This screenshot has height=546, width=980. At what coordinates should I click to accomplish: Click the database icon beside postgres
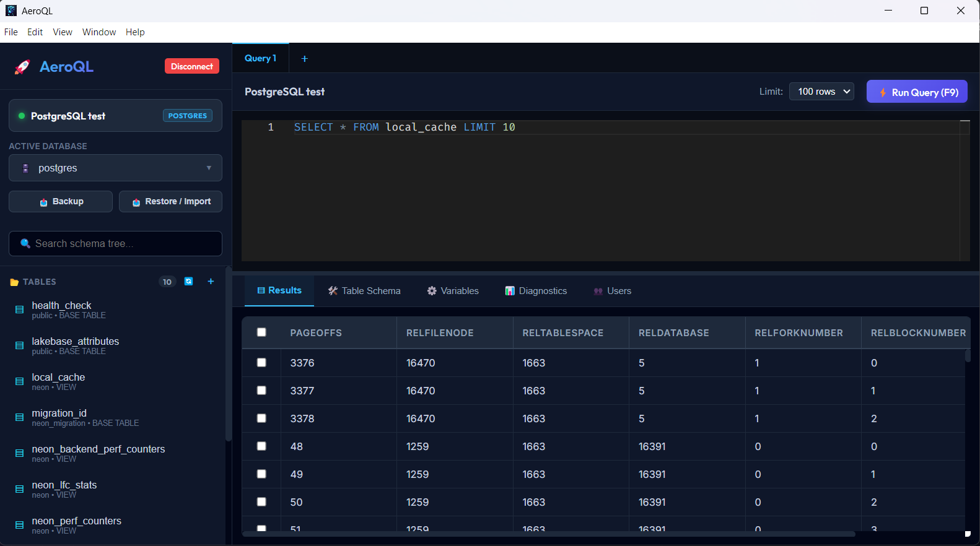[x=25, y=168]
